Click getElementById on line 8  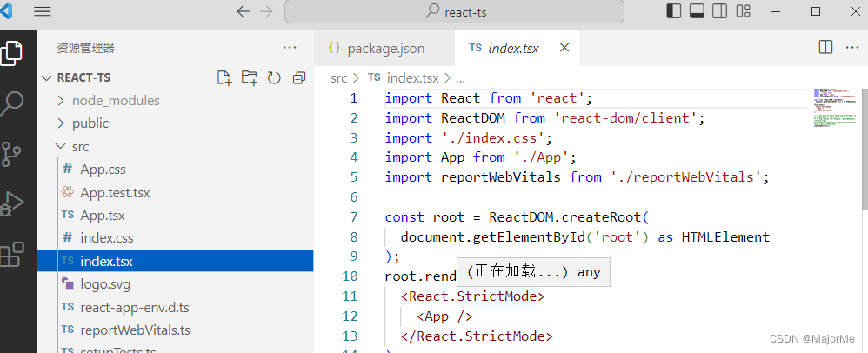point(530,236)
